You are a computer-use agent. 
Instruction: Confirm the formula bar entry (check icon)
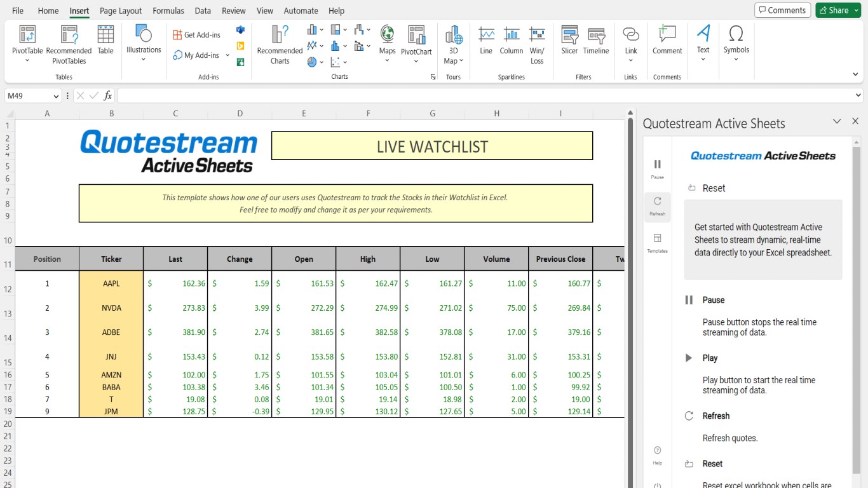pyautogui.click(x=94, y=95)
